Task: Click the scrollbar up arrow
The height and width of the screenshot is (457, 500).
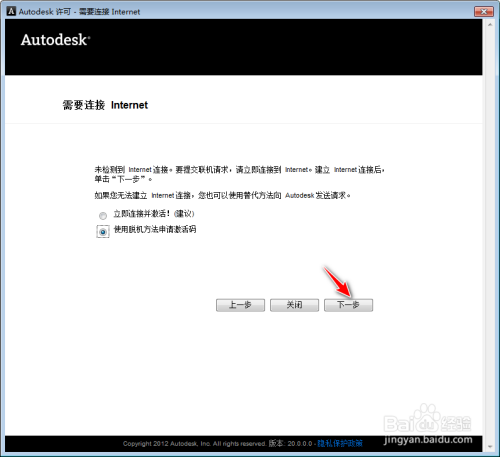Action: 490,25
